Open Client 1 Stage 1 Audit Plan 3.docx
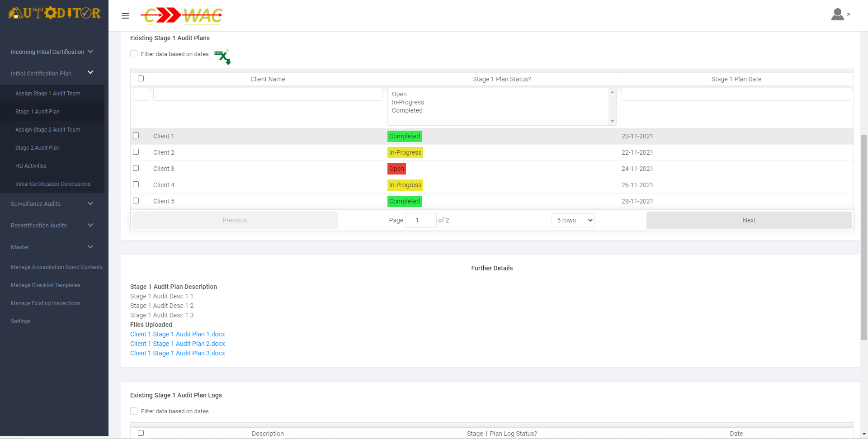 coord(178,353)
